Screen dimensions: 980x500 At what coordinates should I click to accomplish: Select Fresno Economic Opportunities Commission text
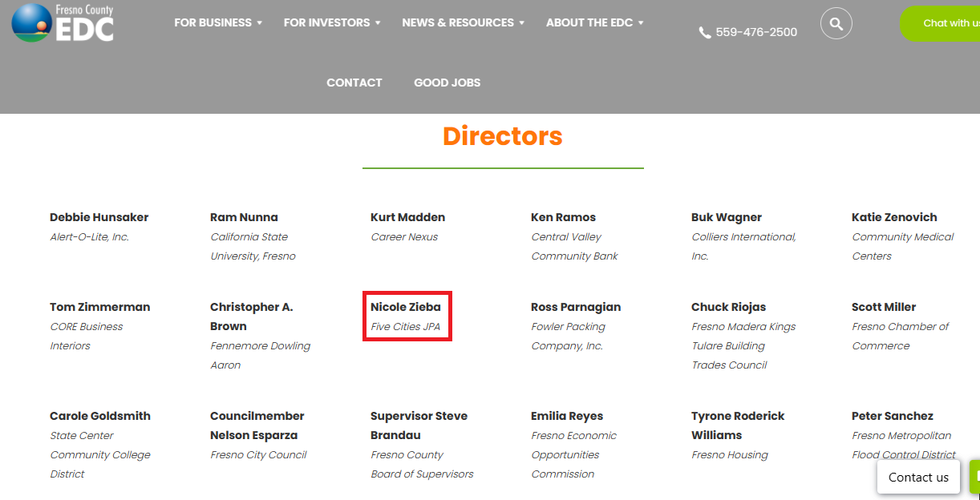(574, 454)
